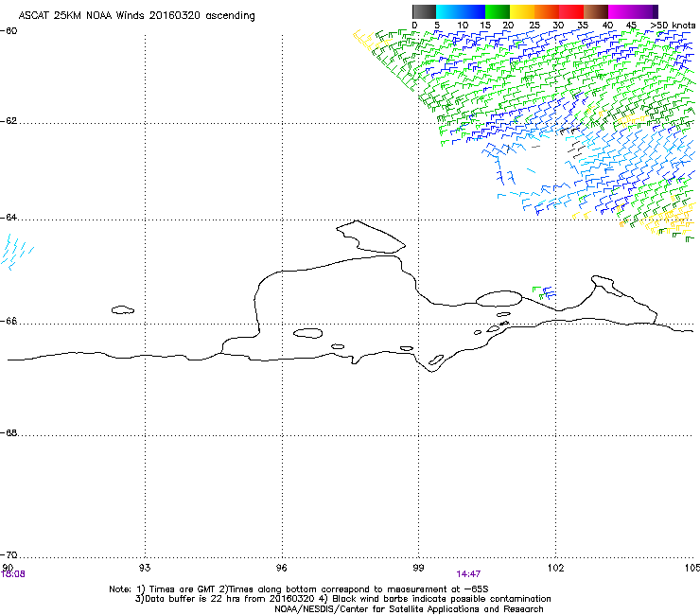The height and width of the screenshot is (615, 700).
Task: Click the latitude label -64
Action: tap(9, 218)
